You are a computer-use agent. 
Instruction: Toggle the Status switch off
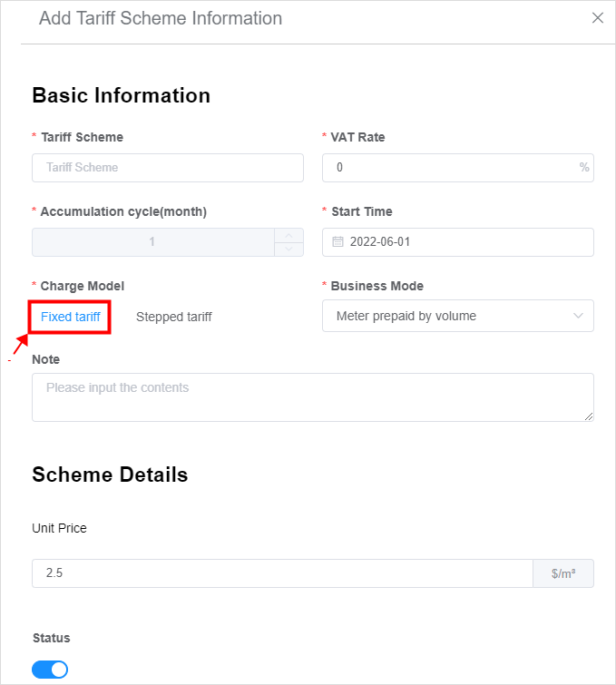pyautogui.click(x=50, y=670)
